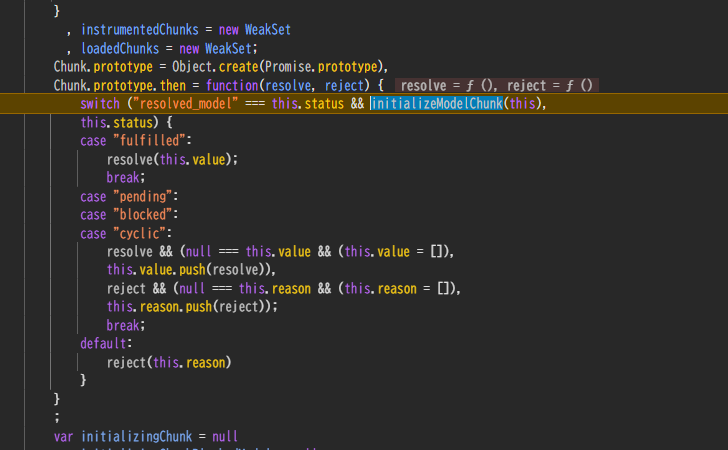Click loadedChunks variable name
728x450 pixels.
(x=120, y=48)
